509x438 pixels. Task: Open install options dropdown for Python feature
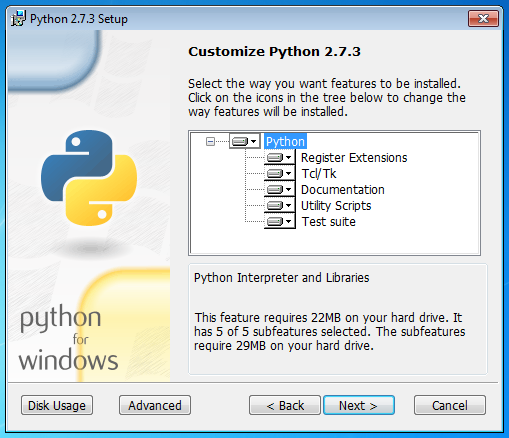pos(245,141)
